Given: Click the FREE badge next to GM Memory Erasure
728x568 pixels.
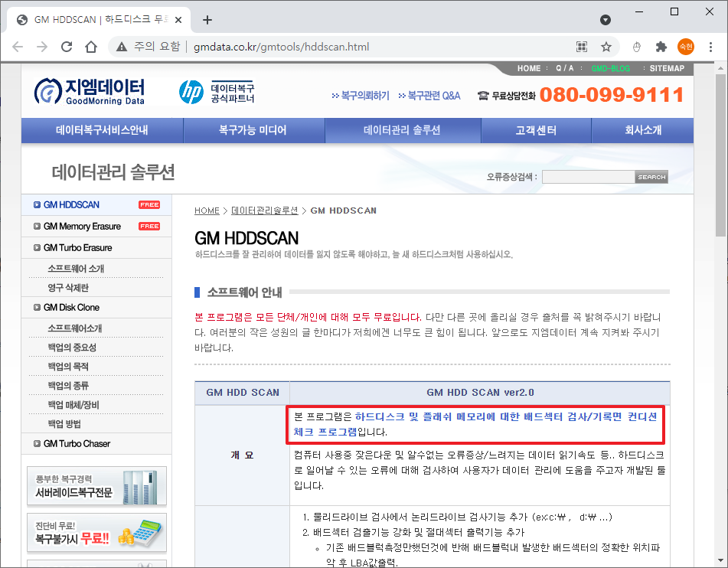Looking at the screenshot, I should tap(149, 226).
